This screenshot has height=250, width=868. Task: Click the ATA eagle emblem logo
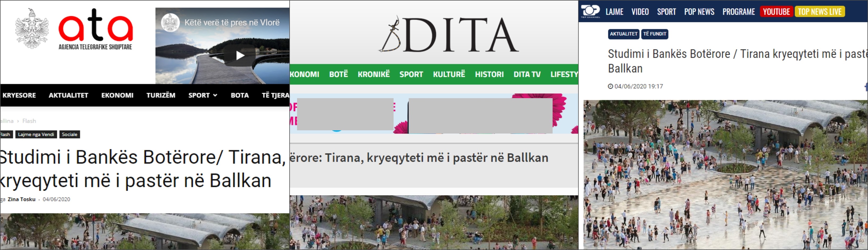32,29
